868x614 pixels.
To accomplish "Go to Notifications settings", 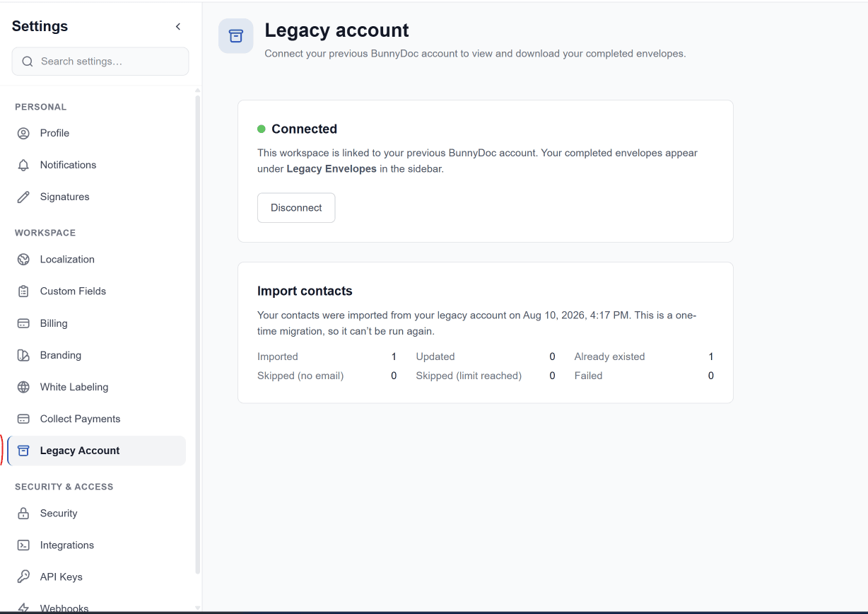I will point(97,165).
